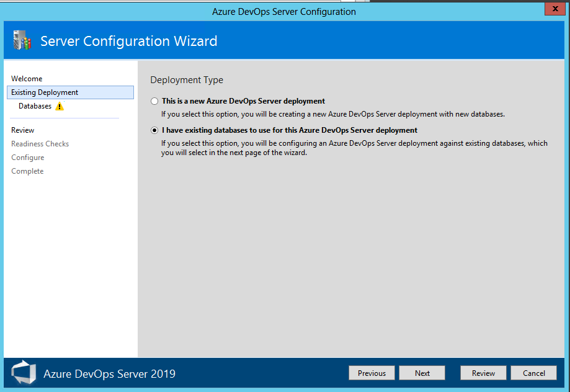
Task: Close the Azure DevOps Server Configuration window
Action: tap(554, 9)
